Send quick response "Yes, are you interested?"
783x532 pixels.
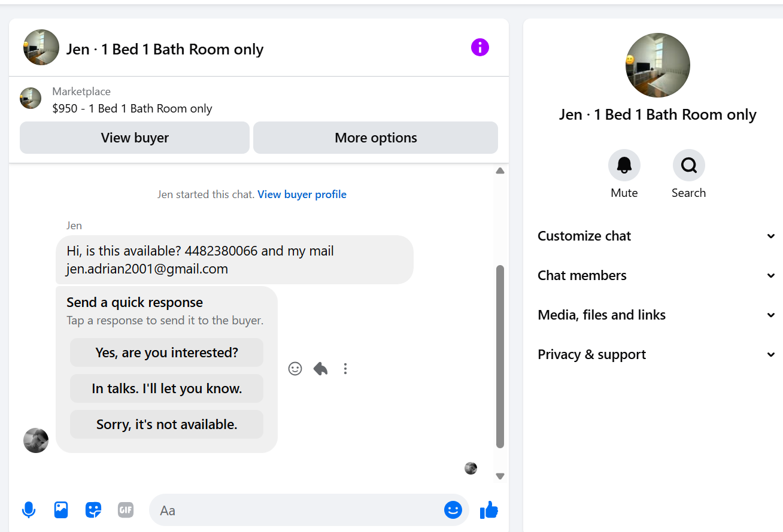click(166, 352)
